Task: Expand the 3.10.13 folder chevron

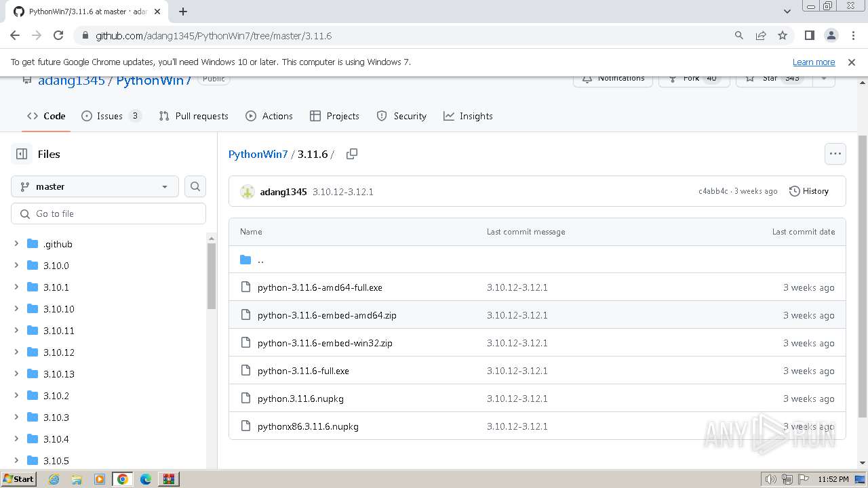Action: click(x=16, y=374)
